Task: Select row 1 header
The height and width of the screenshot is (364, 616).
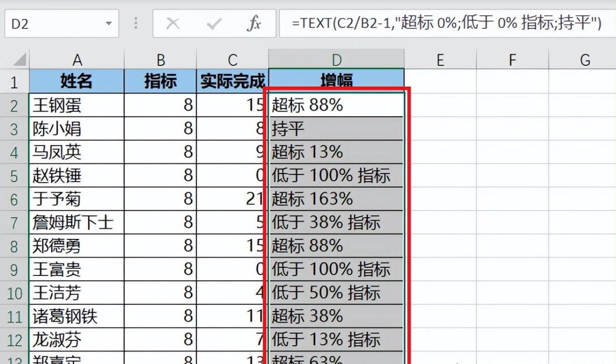Action: click(14, 81)
